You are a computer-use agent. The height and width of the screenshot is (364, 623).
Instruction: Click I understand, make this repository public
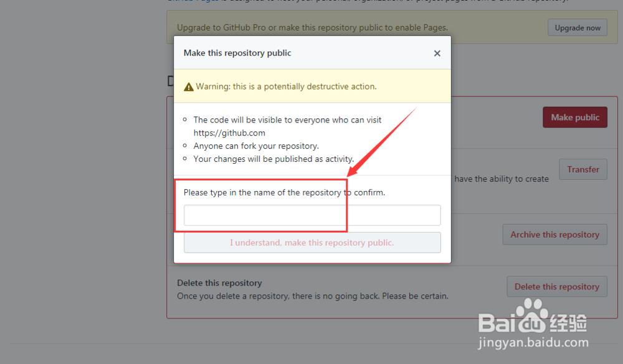click(x=312, y=243)
